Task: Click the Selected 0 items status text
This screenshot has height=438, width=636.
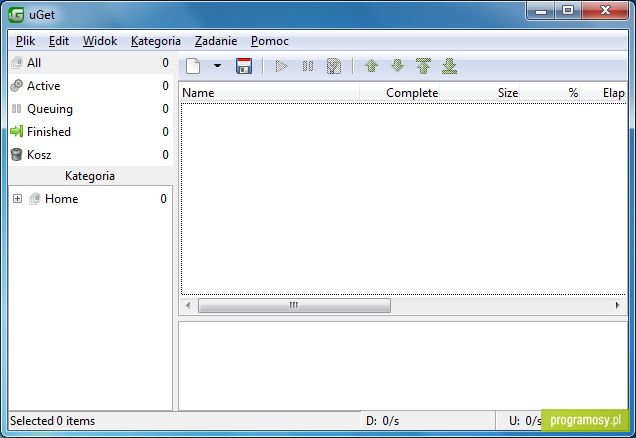Action: tap(52, 421)
